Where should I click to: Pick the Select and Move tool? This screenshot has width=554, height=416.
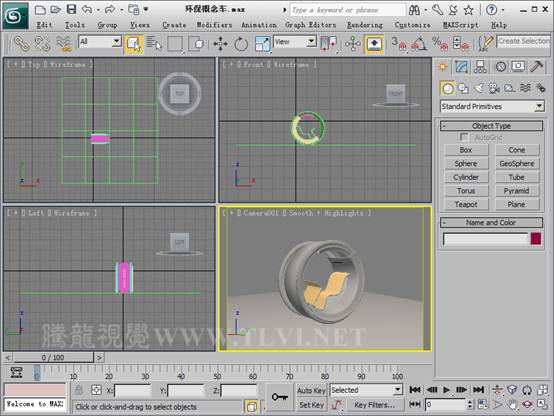(x=220, y=44)
